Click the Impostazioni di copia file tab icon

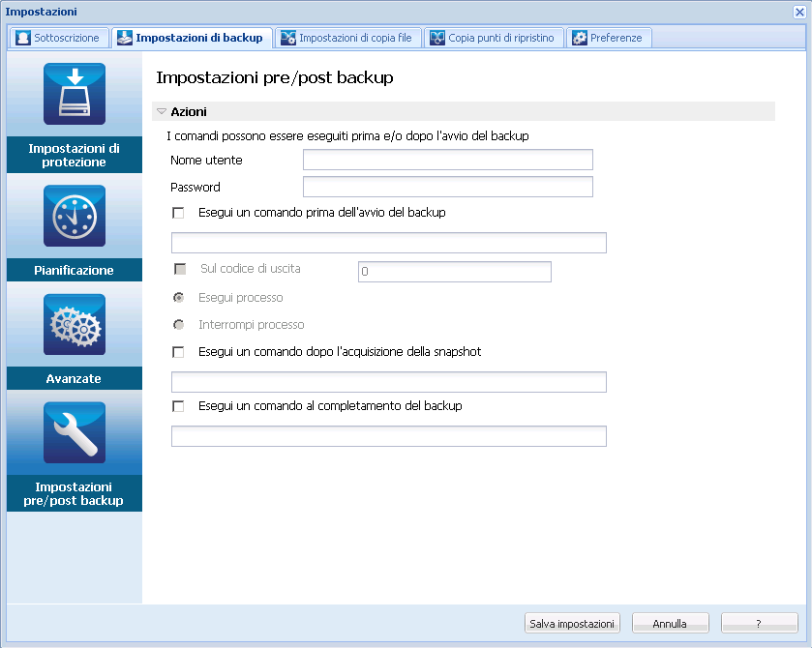tap(288, 38)
